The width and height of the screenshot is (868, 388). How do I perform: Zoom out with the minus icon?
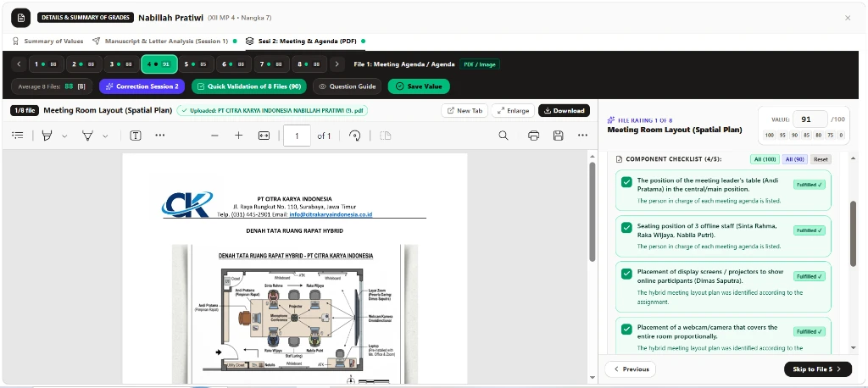pyautogui.click(x=214, y=136)
